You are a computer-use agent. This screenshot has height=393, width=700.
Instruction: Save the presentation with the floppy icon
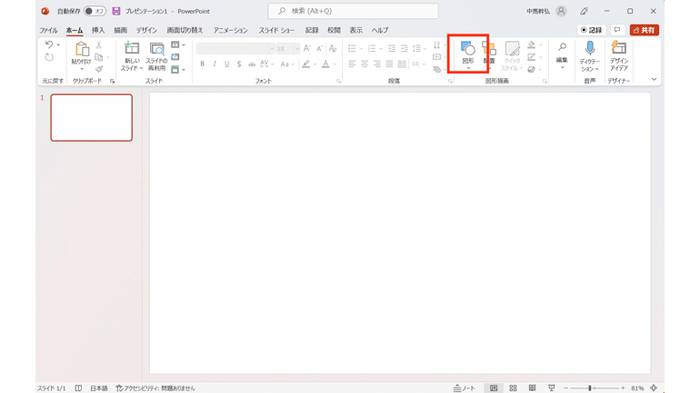coord(116,11)
